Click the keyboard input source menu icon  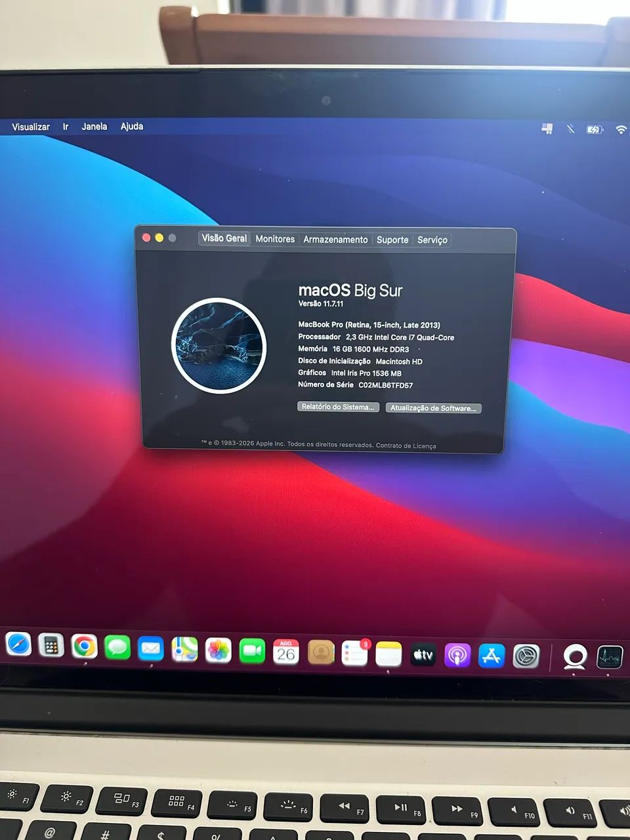[x=547, y=129]
